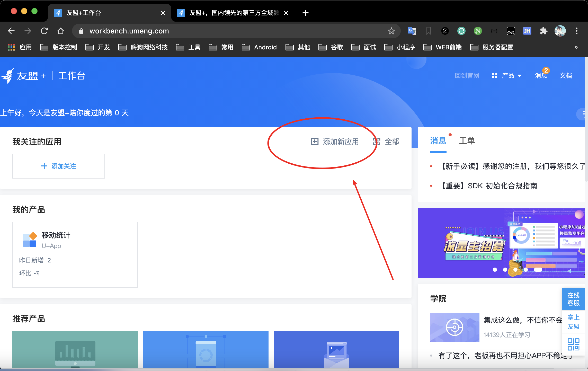Select the 消息 tab in the side panel
The width and height of the screenshot is (588, 371).
438,141
